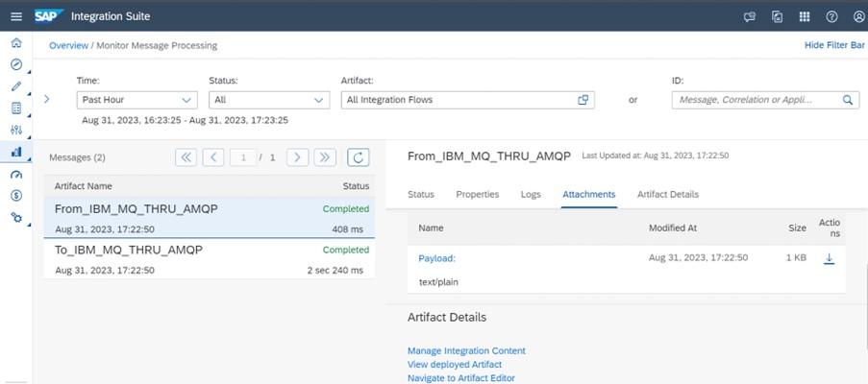Refresh the messages list
Viewport: 868px width, 384px height.
(359, 157)
